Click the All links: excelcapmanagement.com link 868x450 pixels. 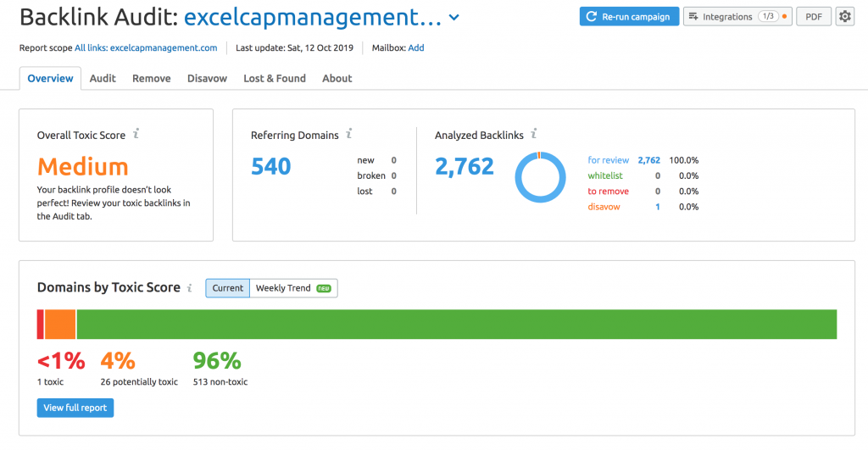pos(146,47)
